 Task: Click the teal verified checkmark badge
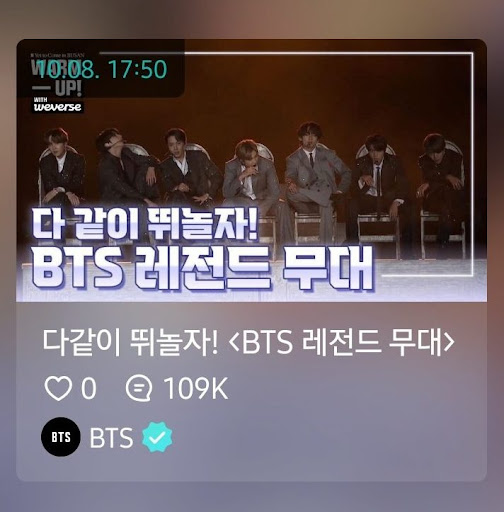click(x=157, y=437)
